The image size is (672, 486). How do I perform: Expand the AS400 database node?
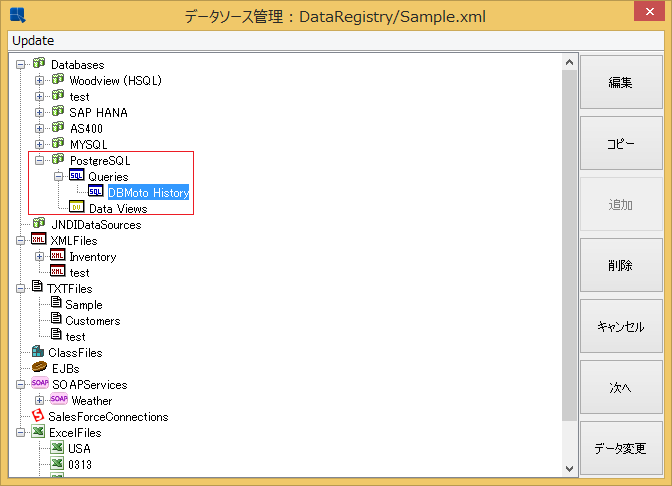(39, 129)
